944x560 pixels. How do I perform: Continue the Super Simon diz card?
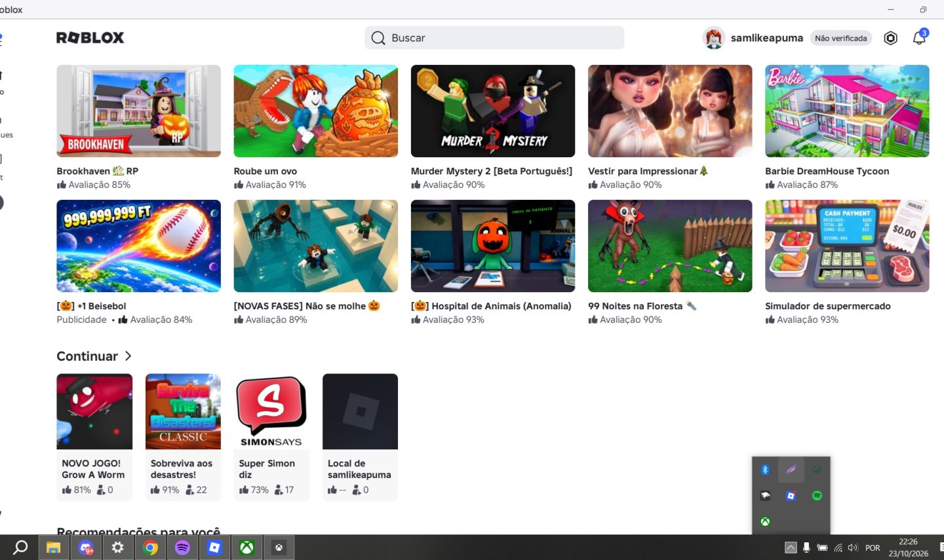point(271,437)
